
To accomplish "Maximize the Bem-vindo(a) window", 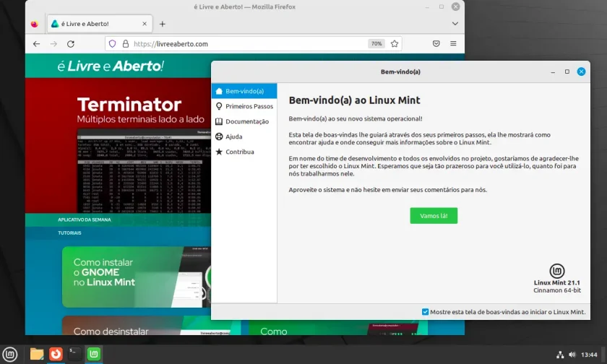I will 567,71.
